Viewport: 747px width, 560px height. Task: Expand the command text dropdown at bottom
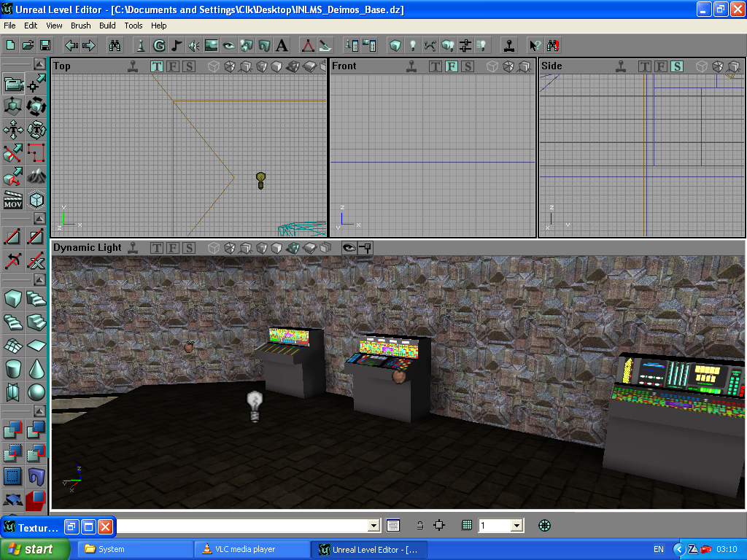pyautogui.click(x=374, y=526)
